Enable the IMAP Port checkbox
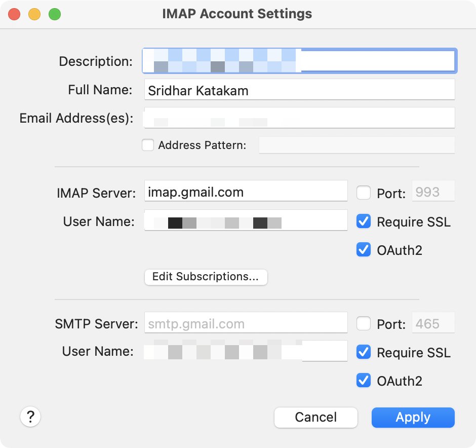The height and width of the screenshot is (448, 476). (364, 193)
